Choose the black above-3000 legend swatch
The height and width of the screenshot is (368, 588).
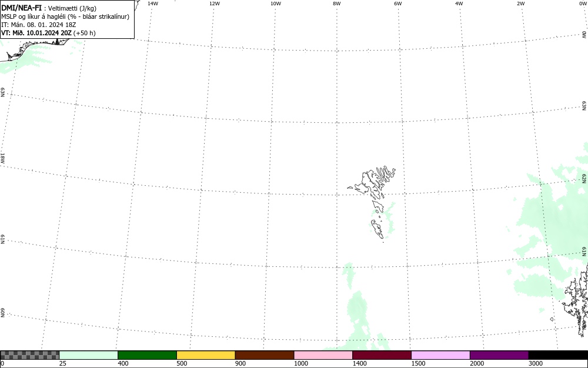(558, 355)
